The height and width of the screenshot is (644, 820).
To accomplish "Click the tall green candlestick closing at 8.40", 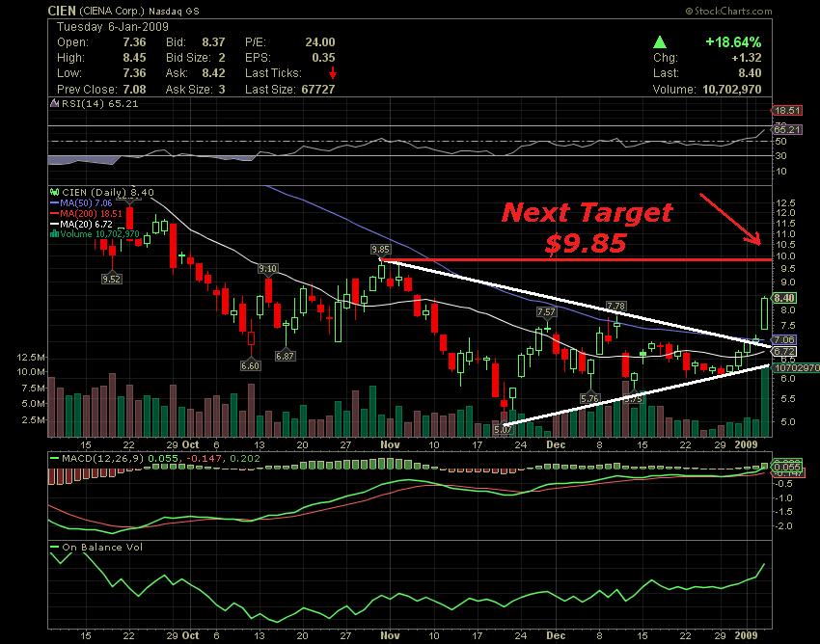I will click(765, 312).
